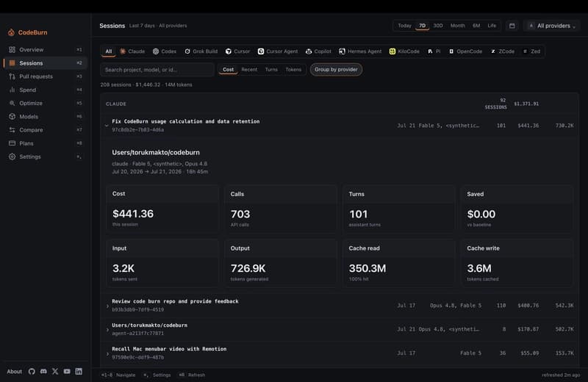This screenshot has height=382, width=588.
Task: Filter sessions by Cursor provider
Action: pos(237,51)
